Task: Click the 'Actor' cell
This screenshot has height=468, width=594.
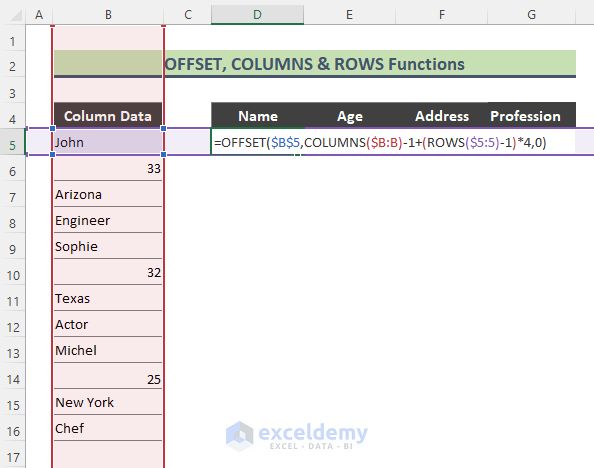Action: click(108, 324)
